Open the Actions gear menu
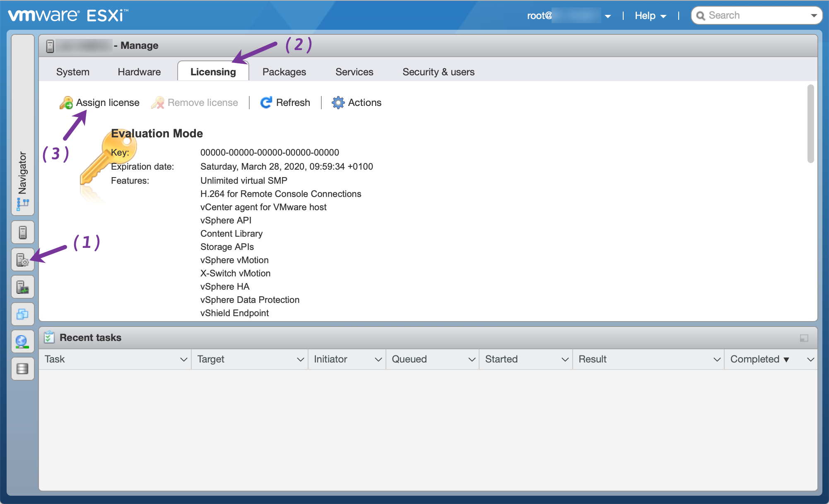829x504 pixels. coord(338,103)
